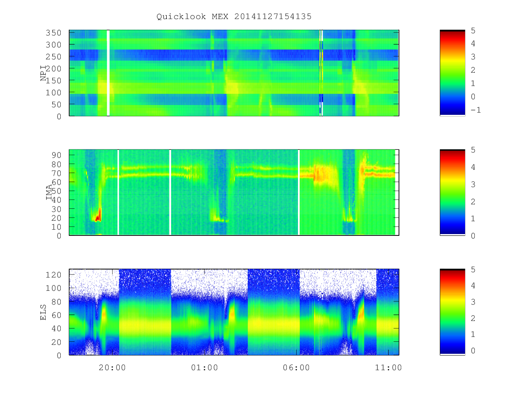532x399 pixels.
Task: Click the 11:00 time tick label
Action: click(389, 368)
